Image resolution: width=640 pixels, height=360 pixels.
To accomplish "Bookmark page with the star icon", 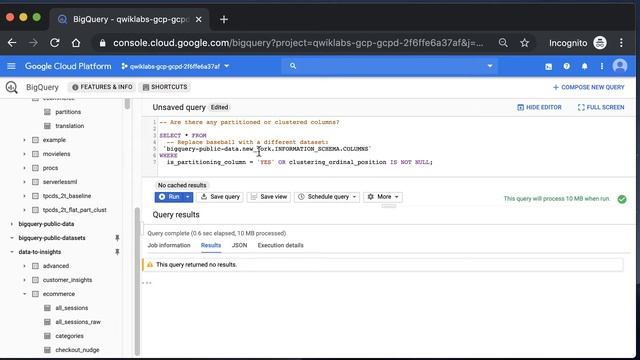I will point(524,43).
